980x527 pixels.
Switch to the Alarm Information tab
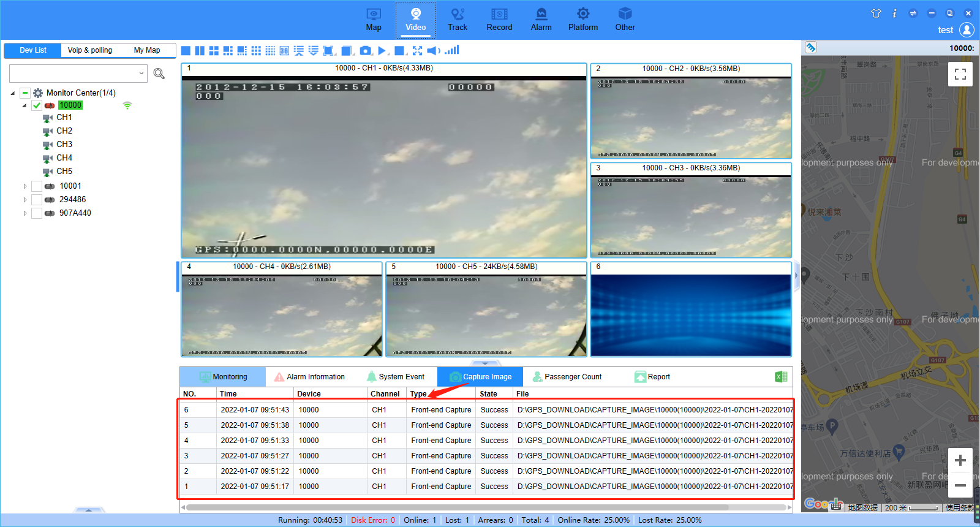[309, 377]
